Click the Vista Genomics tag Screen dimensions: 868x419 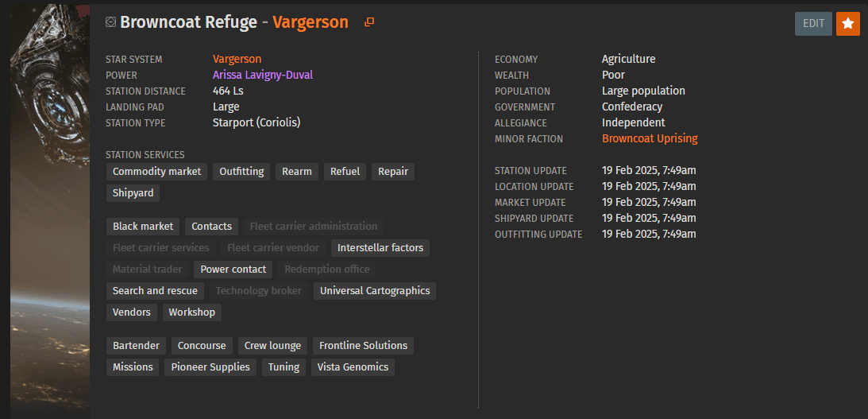(x=353, y=367)
